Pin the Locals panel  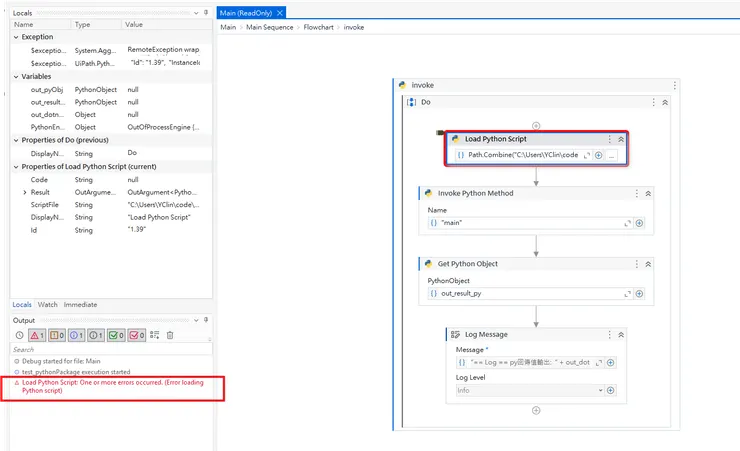(206, 13)
